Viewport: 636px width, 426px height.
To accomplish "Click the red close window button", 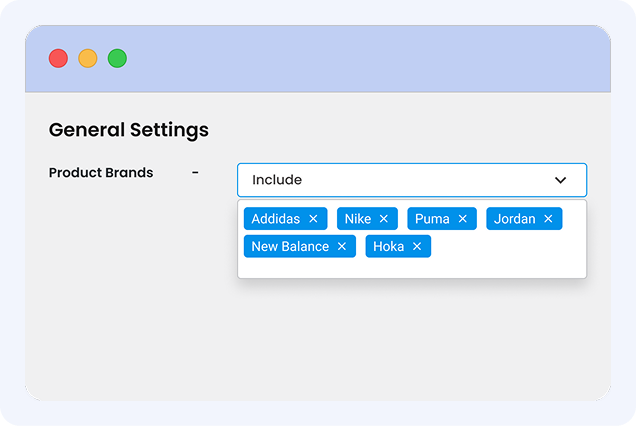I will tap(58, 58).
